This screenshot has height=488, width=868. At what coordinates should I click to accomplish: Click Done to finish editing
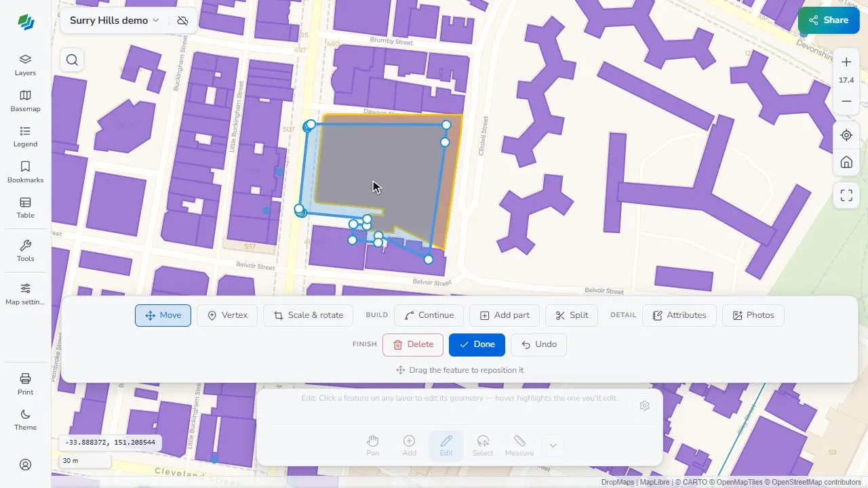tap(477, 344)
